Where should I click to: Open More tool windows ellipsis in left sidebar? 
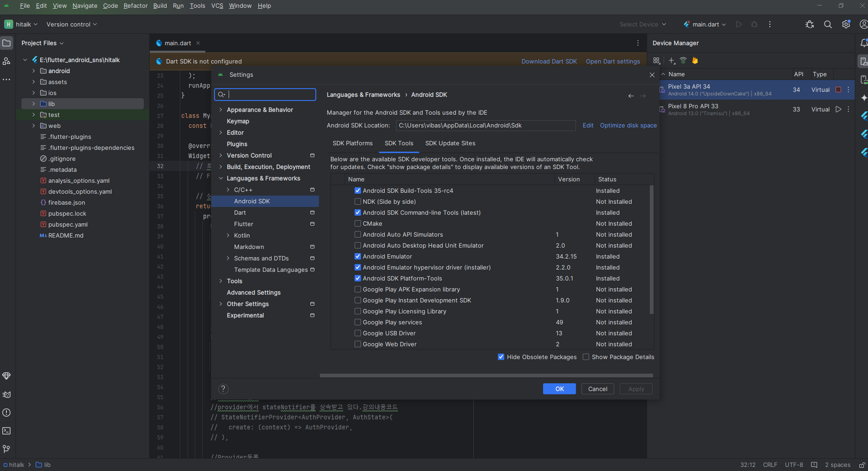6,79
